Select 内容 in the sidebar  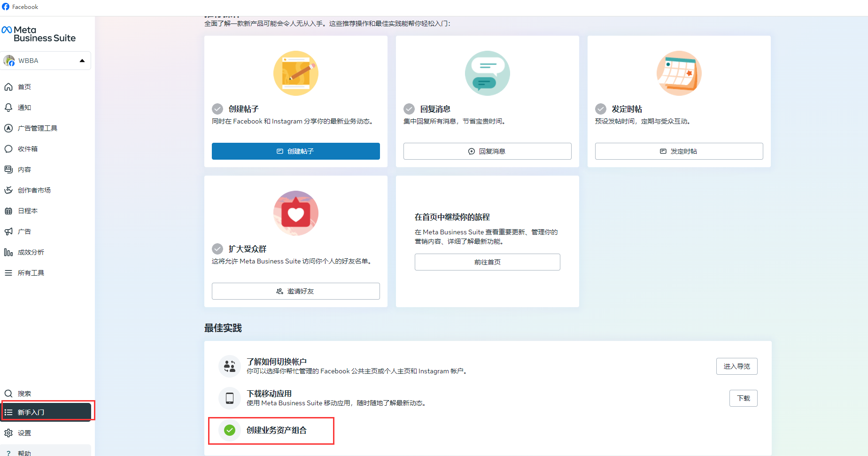pos(24,170)
